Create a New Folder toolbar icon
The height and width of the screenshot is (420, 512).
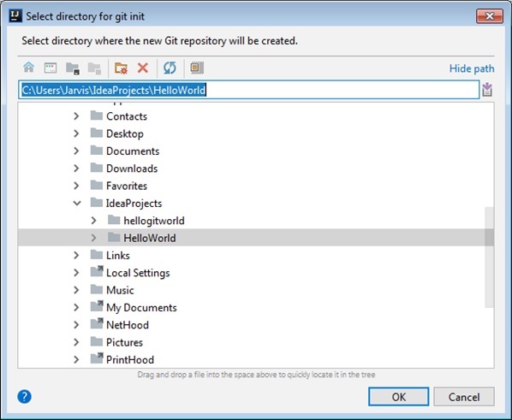coord(121,68)
